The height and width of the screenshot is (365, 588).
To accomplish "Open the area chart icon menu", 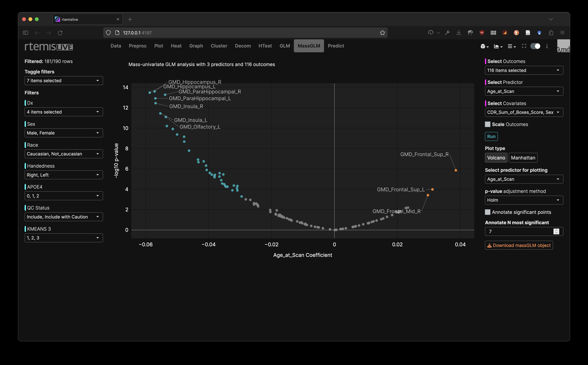I will [498, 46].
